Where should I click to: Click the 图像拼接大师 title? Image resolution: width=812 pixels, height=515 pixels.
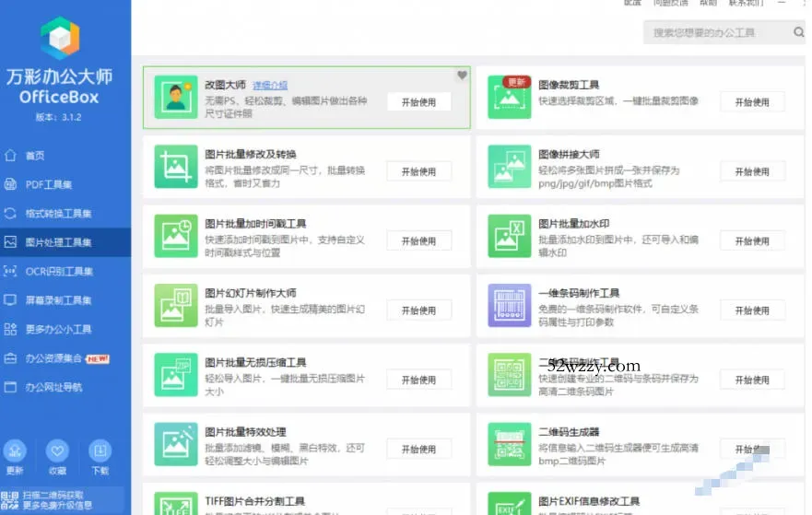pos(569,154)
